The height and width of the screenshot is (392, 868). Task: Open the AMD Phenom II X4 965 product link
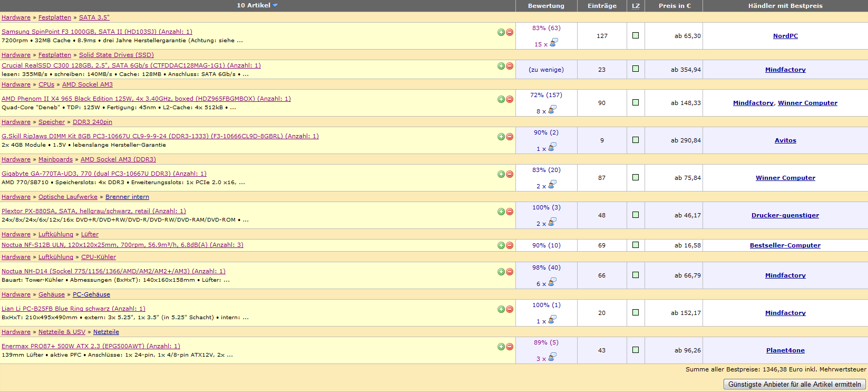point(146,99)
